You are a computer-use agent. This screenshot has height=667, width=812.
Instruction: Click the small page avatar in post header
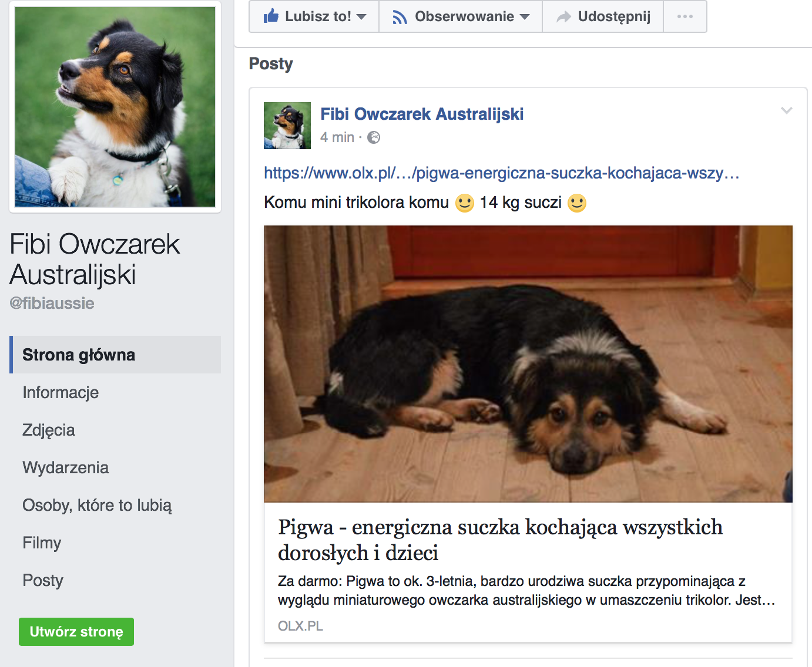point(287,126)
